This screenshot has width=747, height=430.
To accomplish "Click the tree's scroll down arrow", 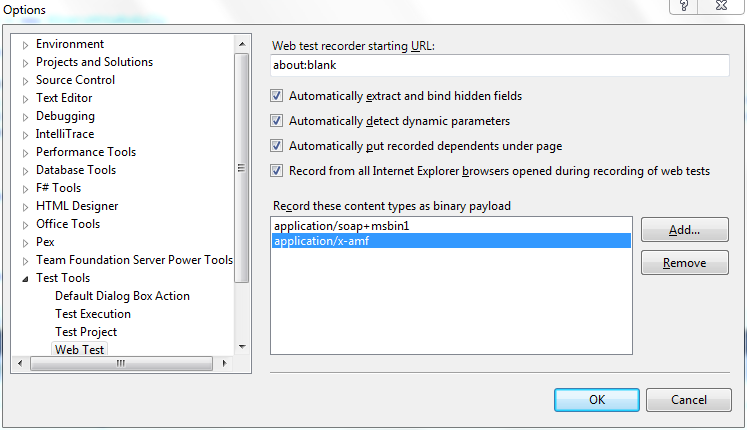I will (242, 347).
